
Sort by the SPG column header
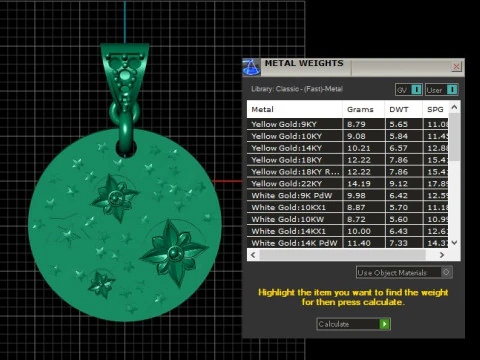click(x=436, y=109)
